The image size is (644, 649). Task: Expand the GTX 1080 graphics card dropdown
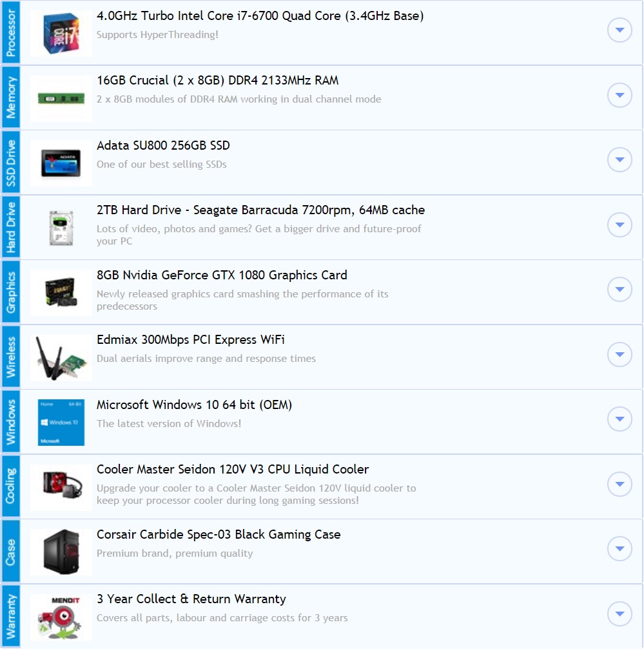620,289
